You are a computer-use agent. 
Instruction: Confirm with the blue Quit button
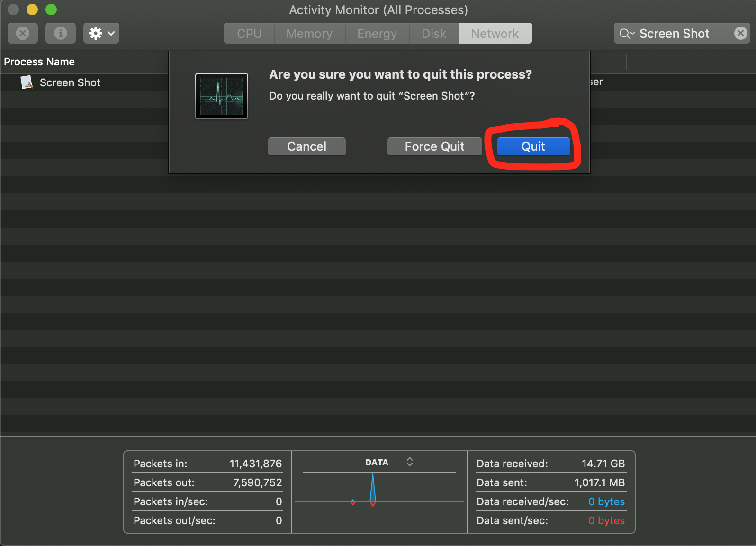point(533,146)
